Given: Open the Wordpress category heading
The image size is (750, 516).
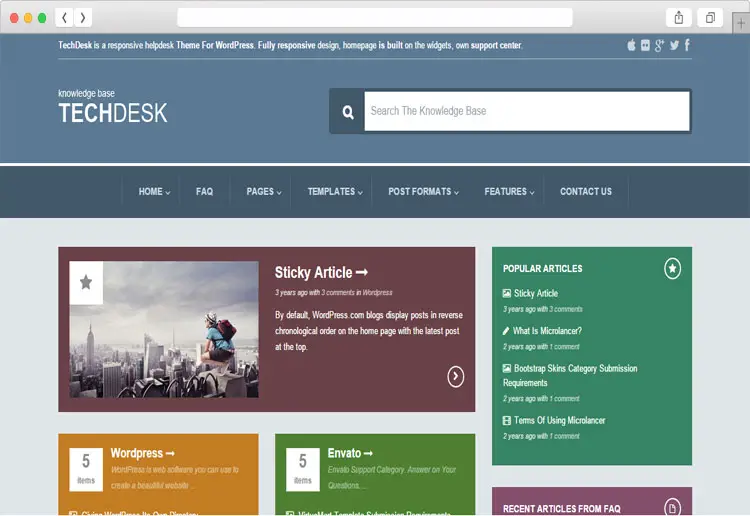Looking at the screenshot, I should point(143,453).
